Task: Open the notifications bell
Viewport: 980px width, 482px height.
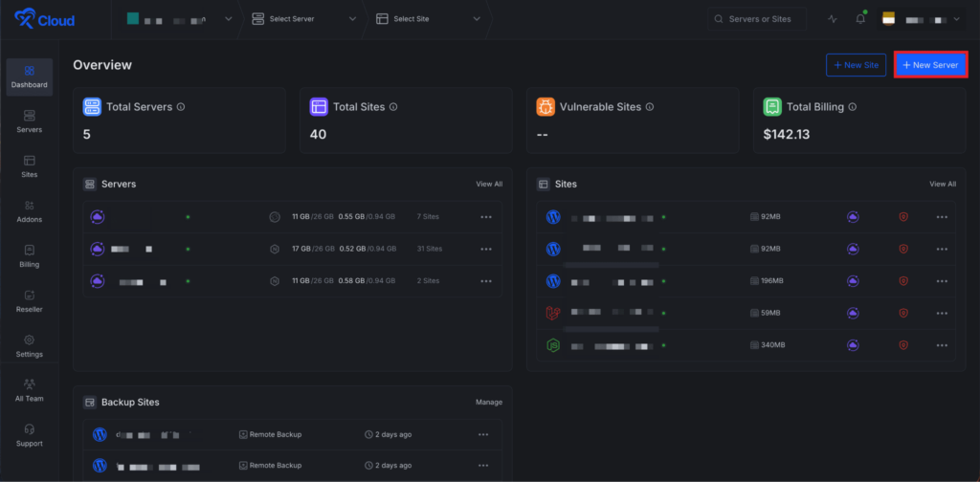Action: tap(860, 19)
